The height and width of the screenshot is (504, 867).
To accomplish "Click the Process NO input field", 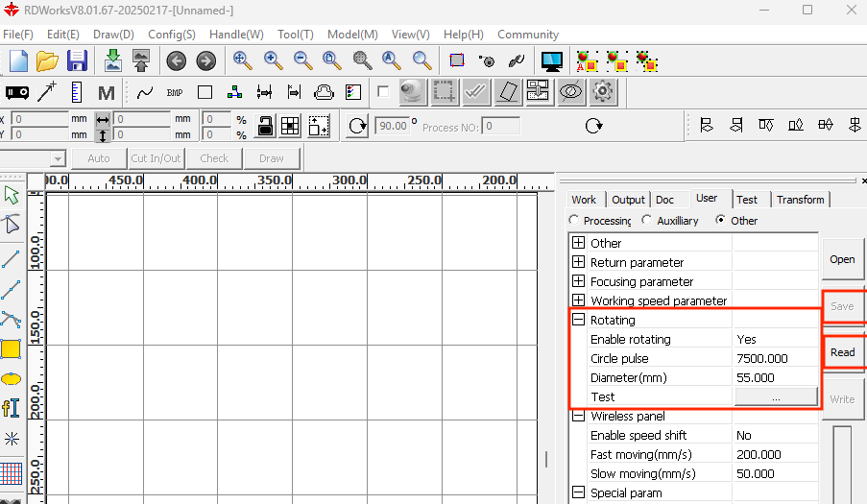I will click(501, 126).
